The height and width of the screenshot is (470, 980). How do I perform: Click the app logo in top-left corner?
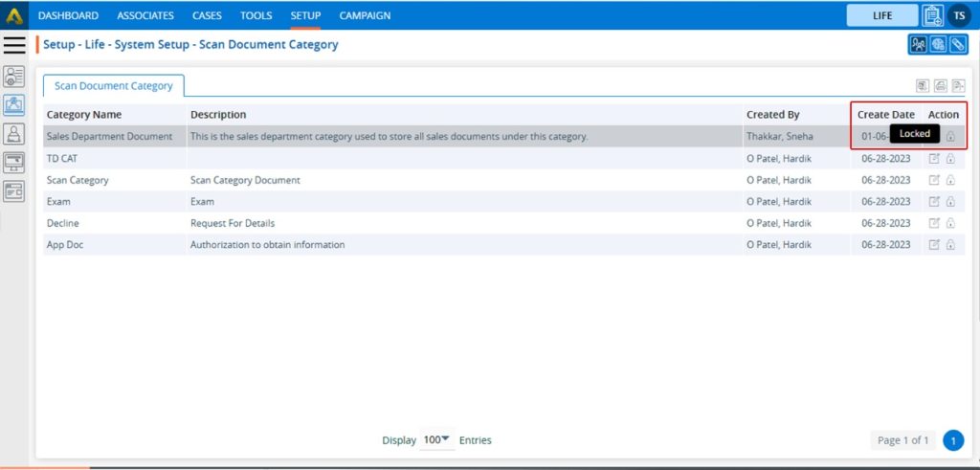[x=14, y=15]
